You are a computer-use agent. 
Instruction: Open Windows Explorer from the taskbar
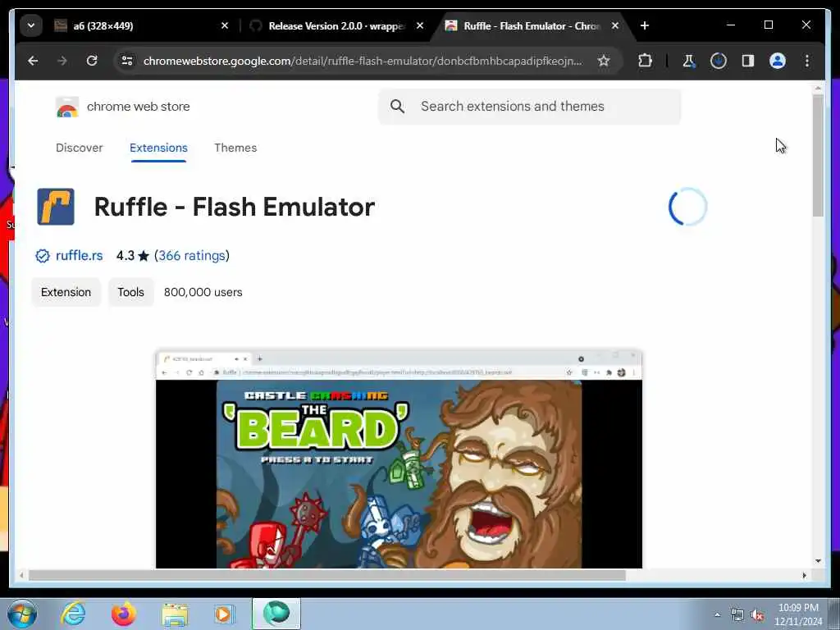click(x=175, y=614)
